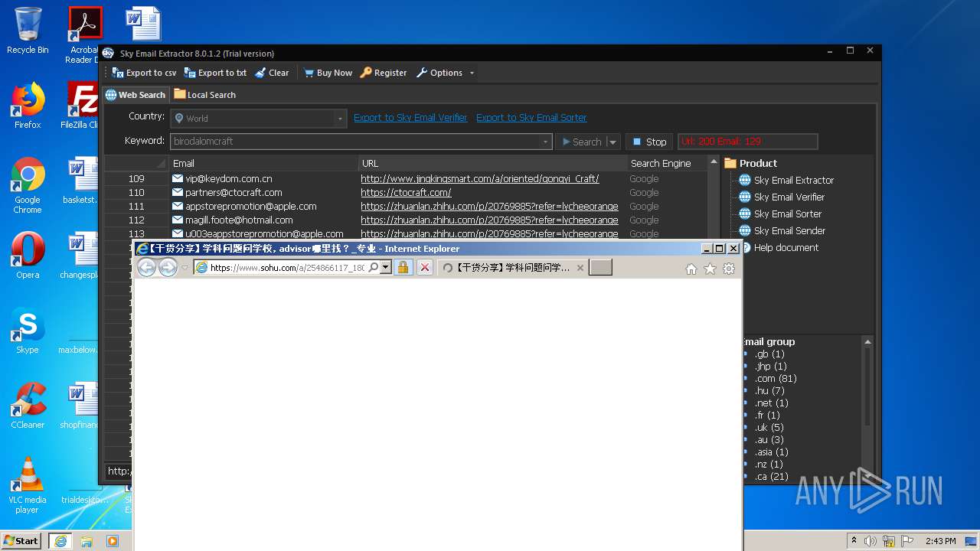
Task: Switch to the Web Search tab
Action: point(136,95)
